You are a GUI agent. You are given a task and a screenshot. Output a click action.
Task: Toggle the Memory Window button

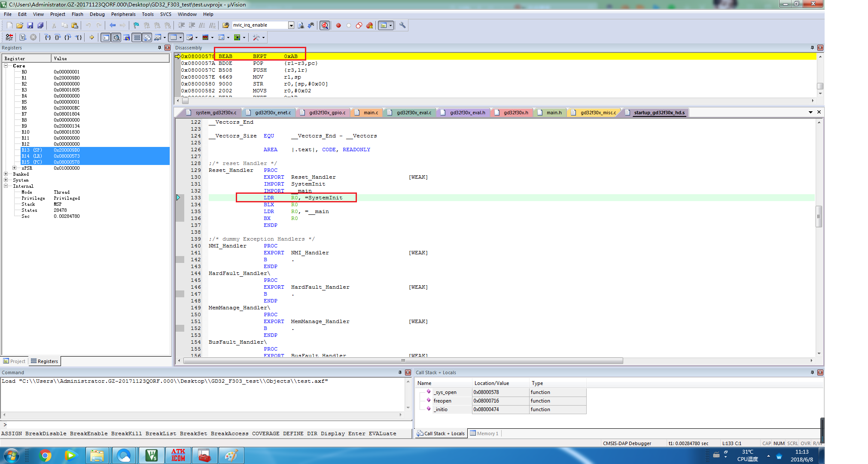[x=173, y=37]
